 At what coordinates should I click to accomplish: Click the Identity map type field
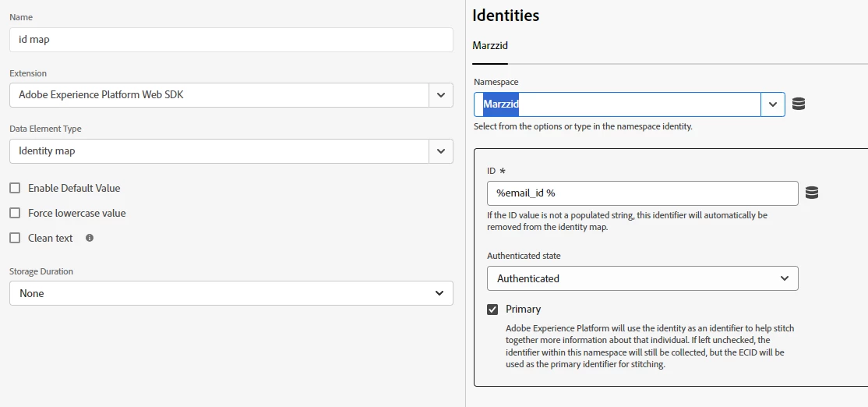(x=219, y=151)
